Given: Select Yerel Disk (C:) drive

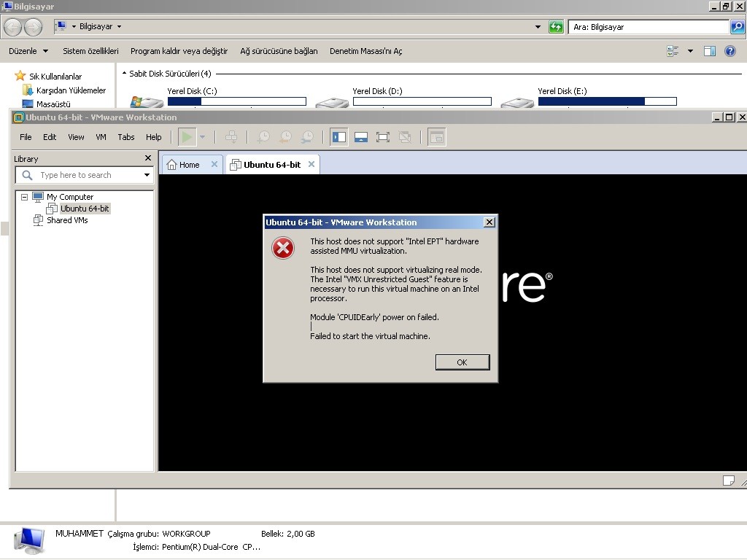Looking at the screenshot, I should [x=192, y=91].
